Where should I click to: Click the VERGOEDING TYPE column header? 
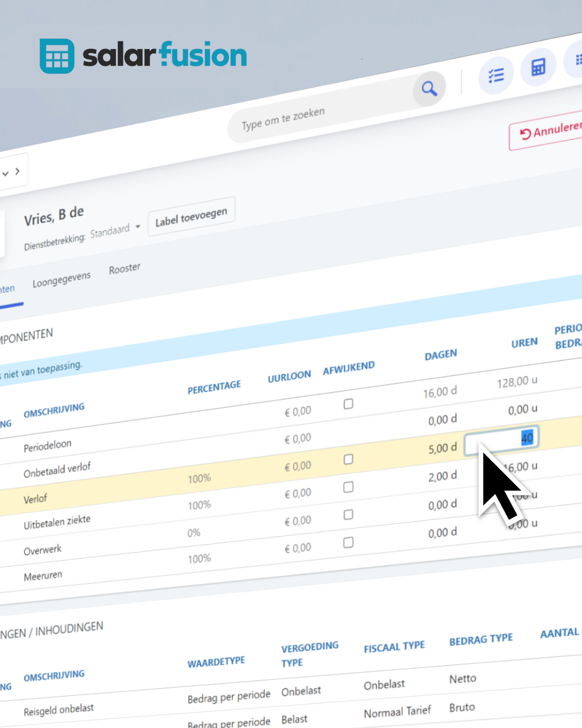click(x=310, y=655)
